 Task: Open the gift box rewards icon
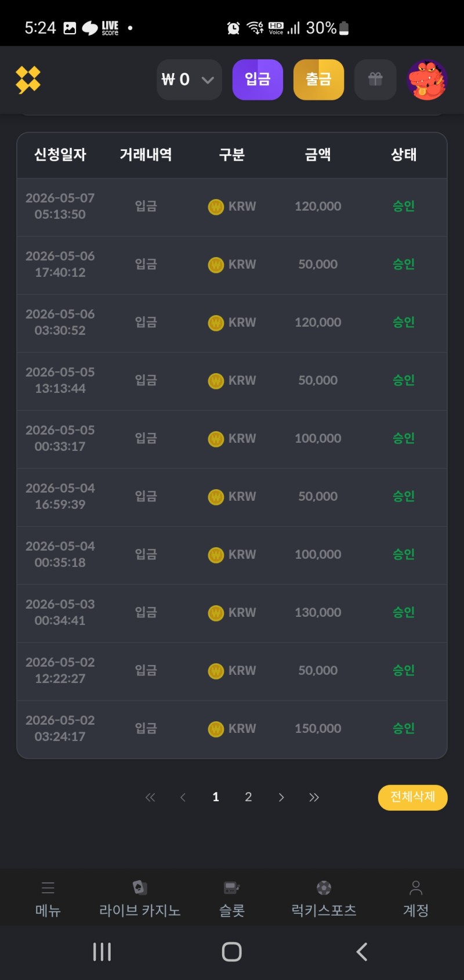375,79
